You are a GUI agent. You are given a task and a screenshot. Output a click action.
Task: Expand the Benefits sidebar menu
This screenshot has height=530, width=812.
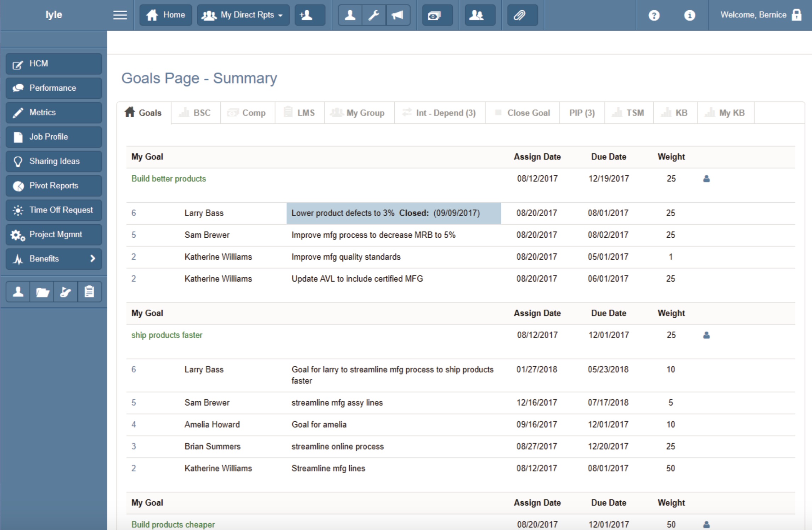click(x=54, y=259)
